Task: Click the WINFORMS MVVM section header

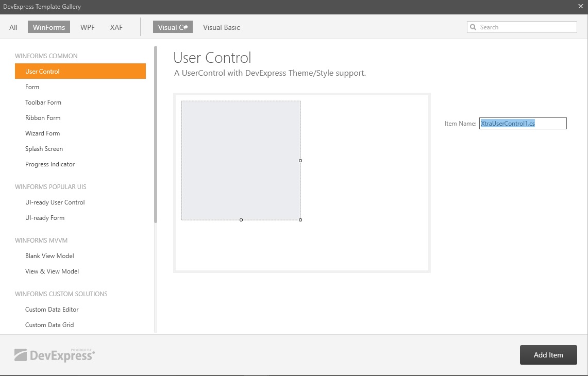Action: coord(41,241)
